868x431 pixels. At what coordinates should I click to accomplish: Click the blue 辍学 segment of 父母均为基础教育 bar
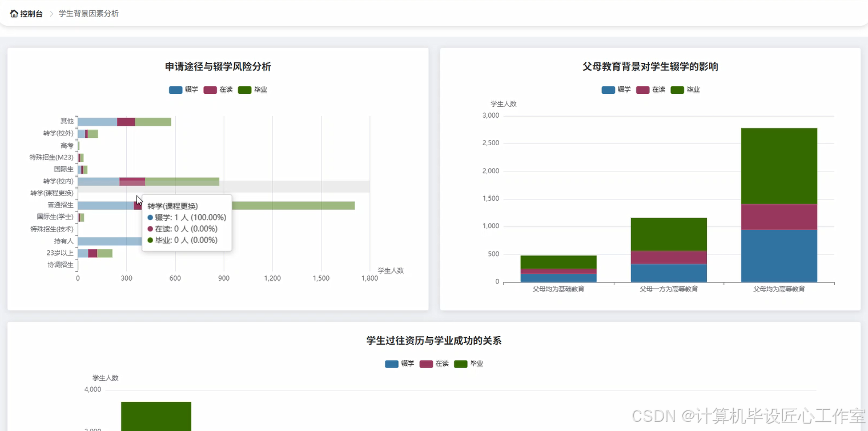click(558, 278)
